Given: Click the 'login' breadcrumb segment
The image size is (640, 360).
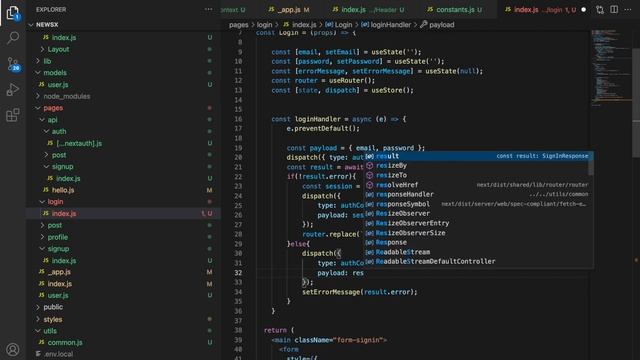Looking at the screenshot, I should tap(264, 25).
